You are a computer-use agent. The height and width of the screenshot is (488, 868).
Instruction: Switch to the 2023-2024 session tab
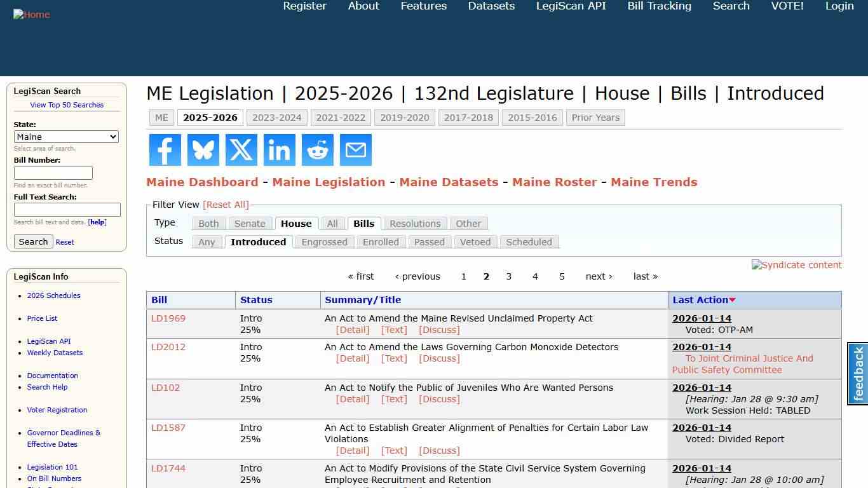277,117
